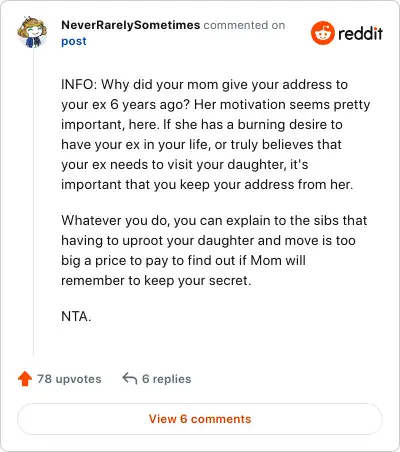The image size is (400, 452).
Task: Click the line "remember to keep your secret."
Action: 156,280
